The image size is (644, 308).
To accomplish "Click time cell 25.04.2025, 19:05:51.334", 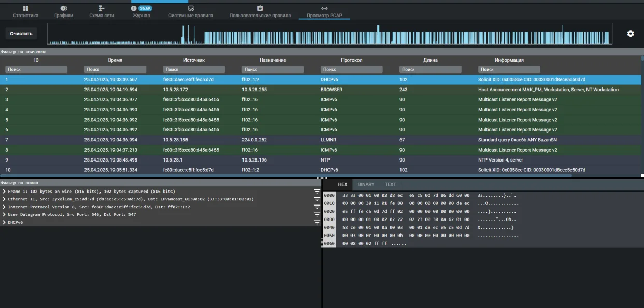I will pos(110,170).
